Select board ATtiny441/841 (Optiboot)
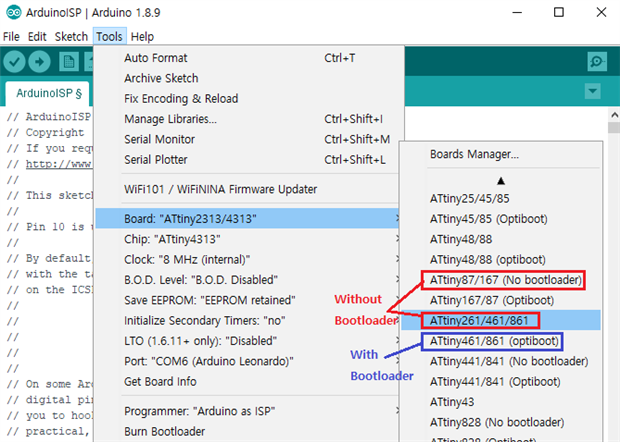Screen dimensions: 620x442 (x=501, y=382)
